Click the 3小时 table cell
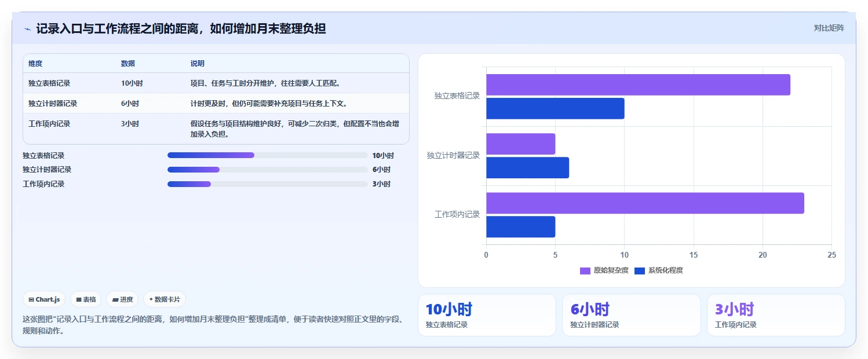Viewport: 868px width, 359px height. (130, 124)
